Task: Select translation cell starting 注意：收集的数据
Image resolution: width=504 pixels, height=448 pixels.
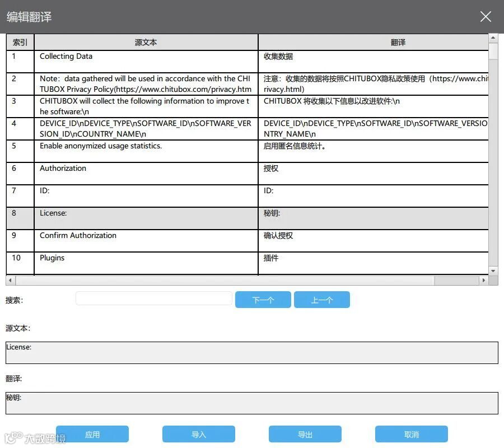Action: 374,84
